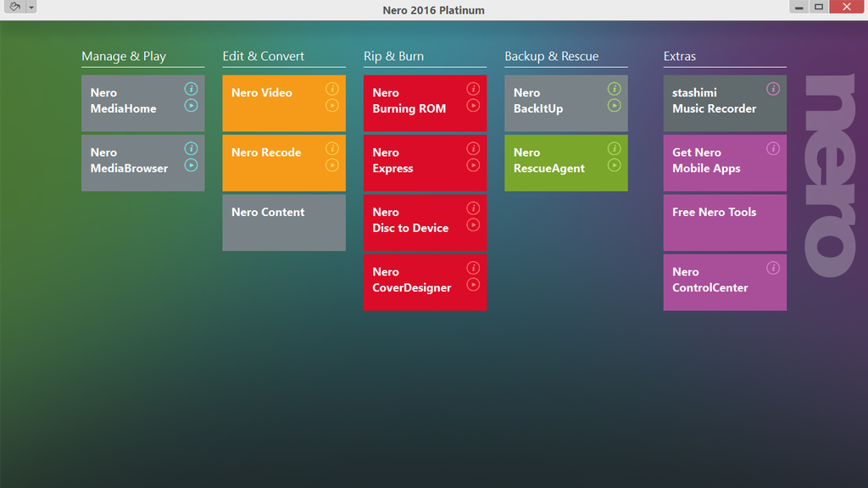The height and width of the screenshot is (488, 868).
Task: Click the title bar tool icon
Action: point(15,7)
